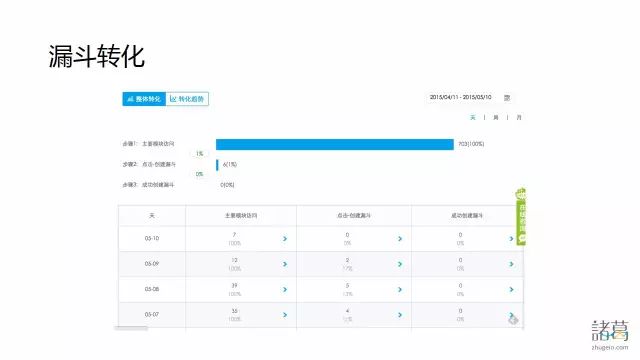Screen dimensions: 640x360
Task: Click the 1% conversion rate between steps 1 and 2
Action: pos(199,153)
